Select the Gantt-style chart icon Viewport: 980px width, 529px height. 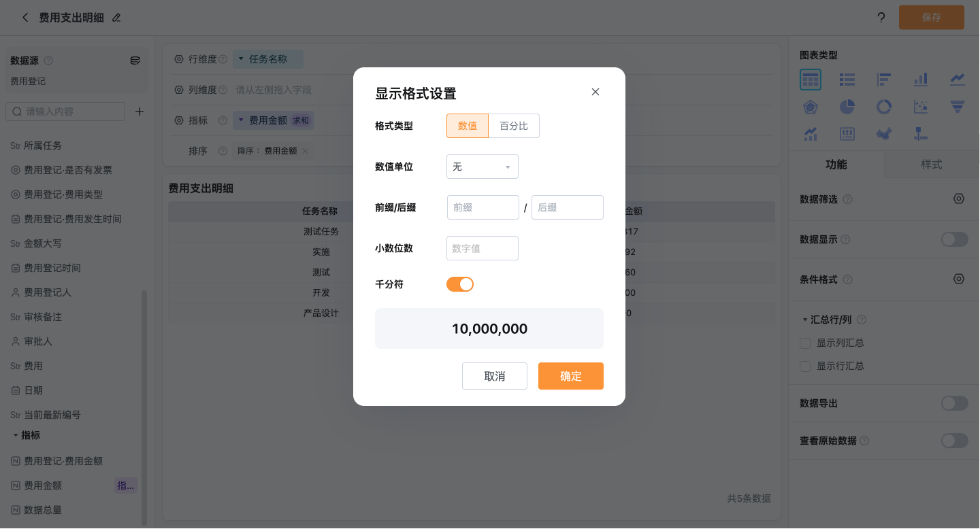tap(921, 134)
